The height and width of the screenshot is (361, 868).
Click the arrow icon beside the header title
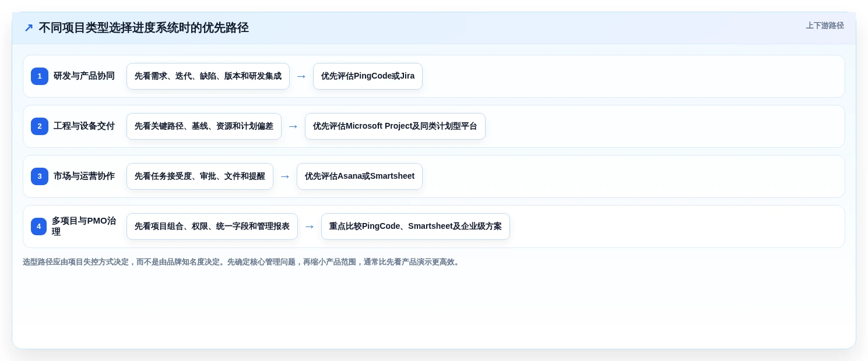(x=29, y=28)
